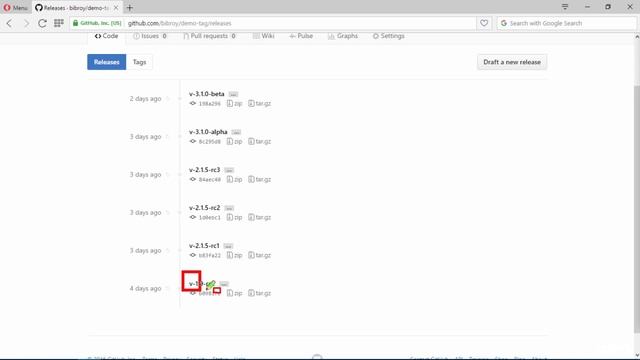Switch to the Pulse tab
Screen dimensions: 640x360
301,36
